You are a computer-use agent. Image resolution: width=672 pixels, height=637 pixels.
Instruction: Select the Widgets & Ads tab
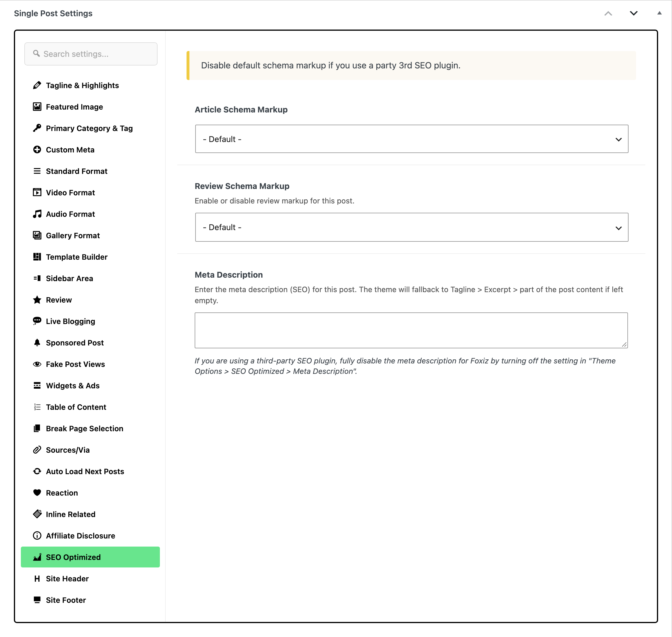pos(90,386)
